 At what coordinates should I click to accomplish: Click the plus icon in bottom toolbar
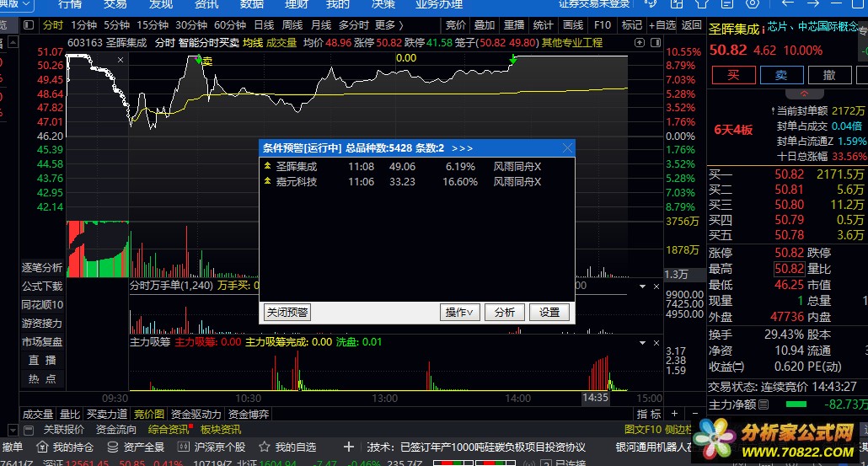click(x=349, y=447)
